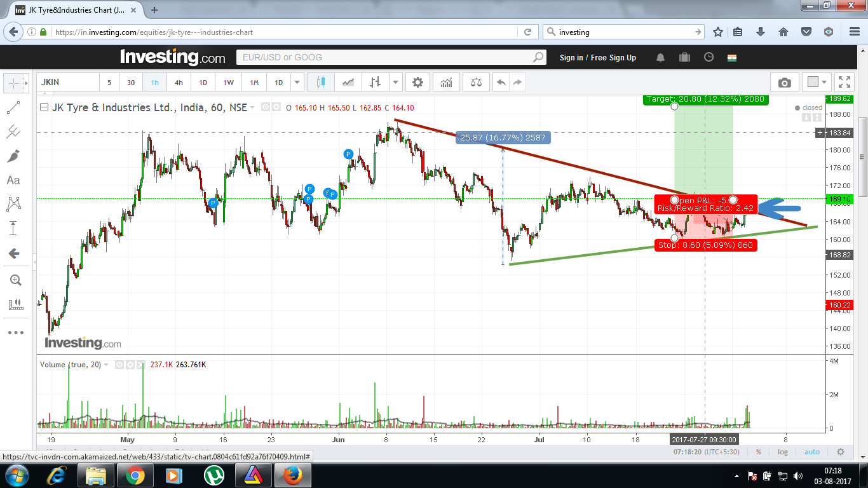Select the 30 minute interval
Image resolution: width=868 pixels, height=488 pixels.
(x=131, y=83)
